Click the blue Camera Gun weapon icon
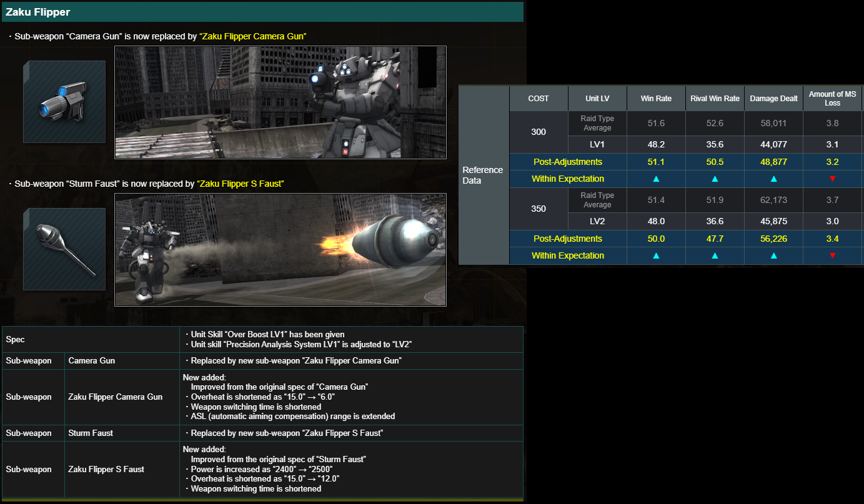 tap(64, 102)
